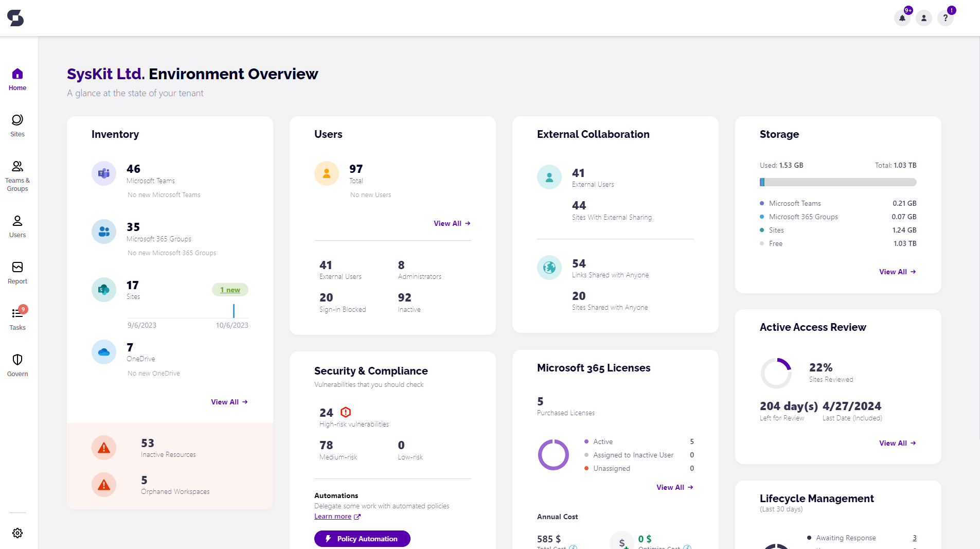Navigate to Teams & Groups in the sidebar
The width and height of the screenshot is (980, 549).
pyautogui.click(x=17, y=175)
